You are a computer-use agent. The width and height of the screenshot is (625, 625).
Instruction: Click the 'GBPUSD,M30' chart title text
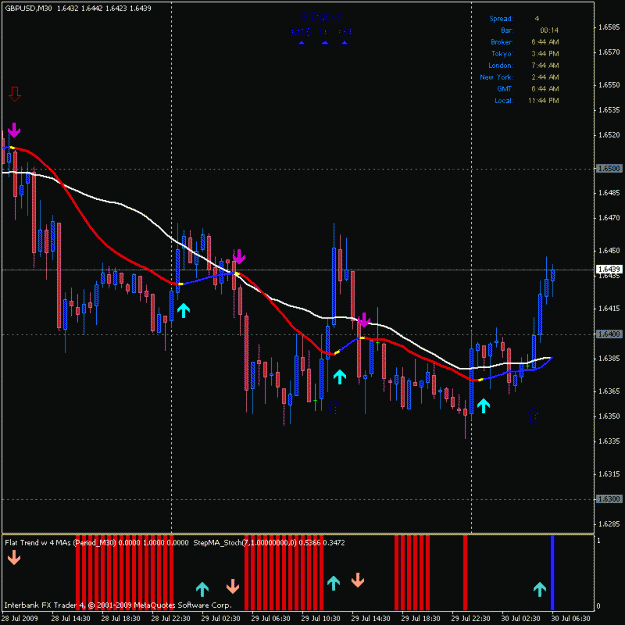pos(28,8)
